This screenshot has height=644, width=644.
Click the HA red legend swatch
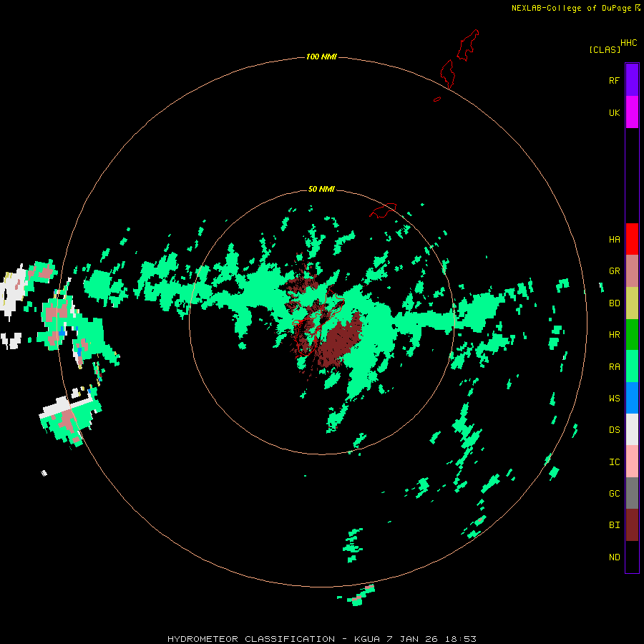[632, 239]
